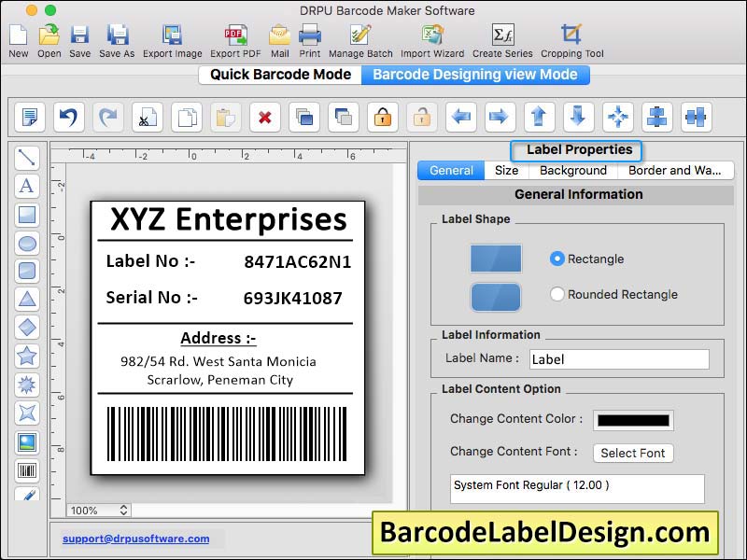Select the Rectangle label shape option

click(557, 259)
